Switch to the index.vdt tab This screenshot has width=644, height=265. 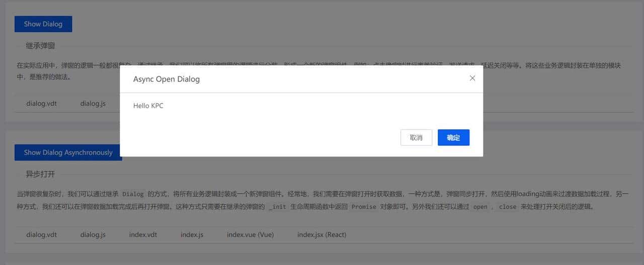coord(143,234)
